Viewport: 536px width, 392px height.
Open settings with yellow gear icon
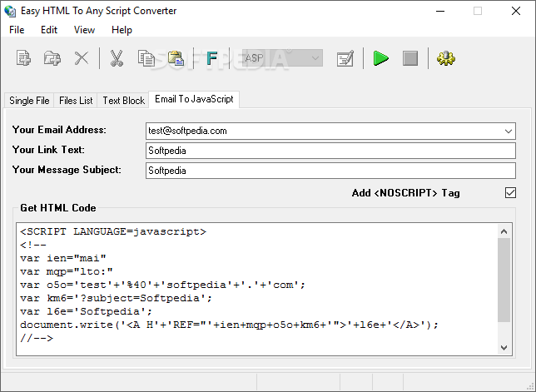[446, 58]
